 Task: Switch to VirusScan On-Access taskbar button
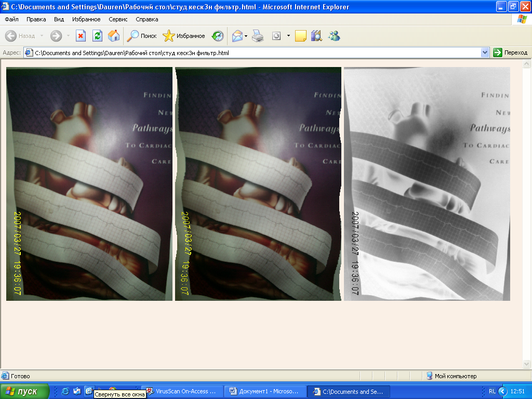pyautogui.click(x=182, y=391)
